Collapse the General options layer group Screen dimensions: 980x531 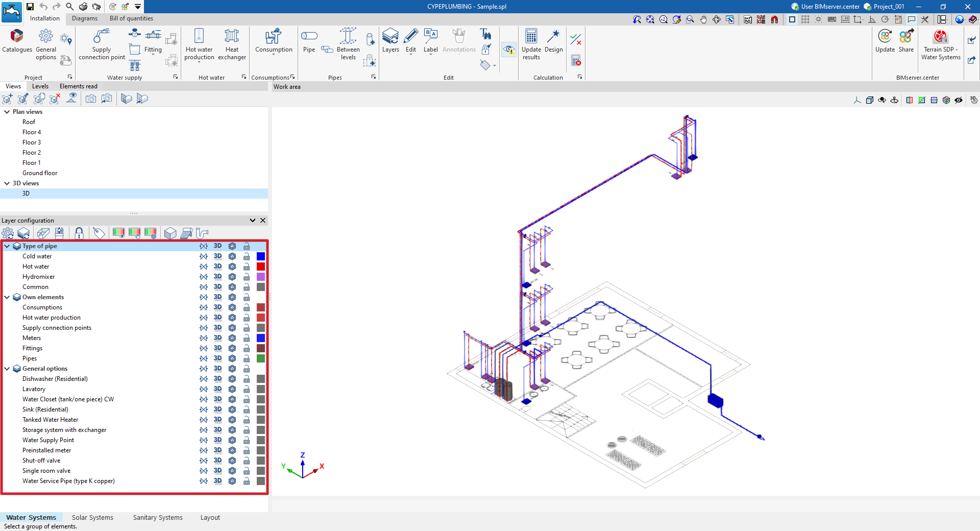pos(7,369)
